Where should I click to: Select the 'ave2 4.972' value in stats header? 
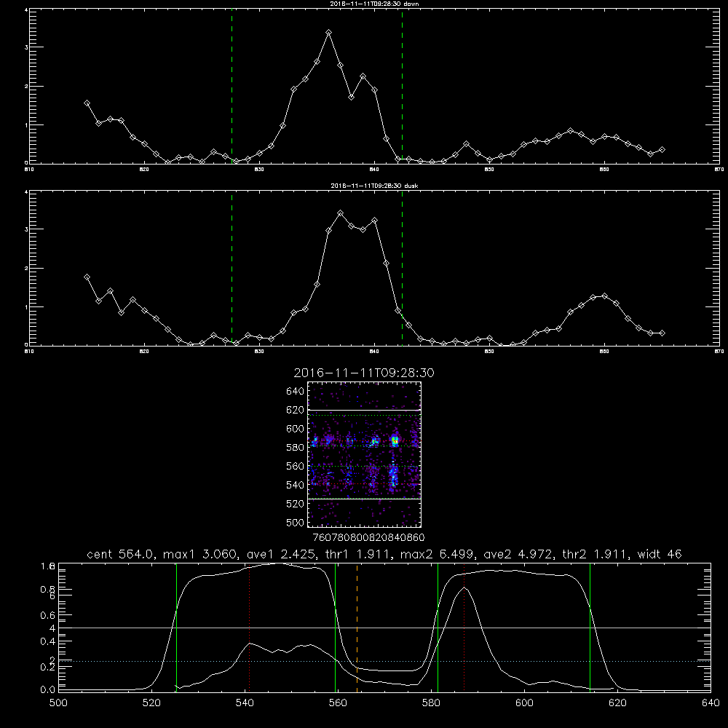click(x=518, y=554)
